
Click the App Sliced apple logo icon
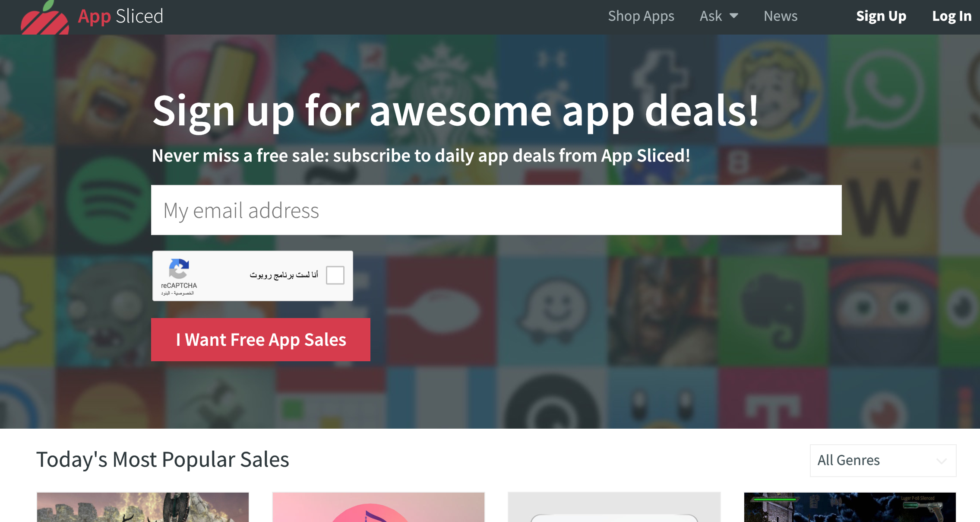pos(45,18)
